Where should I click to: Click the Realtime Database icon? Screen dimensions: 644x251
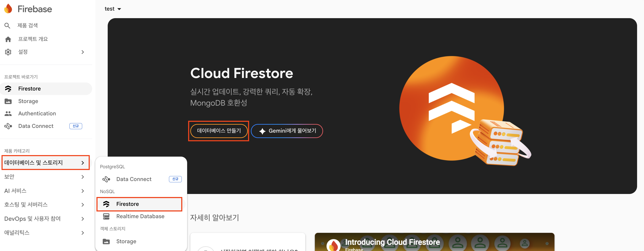coord(106,216)
